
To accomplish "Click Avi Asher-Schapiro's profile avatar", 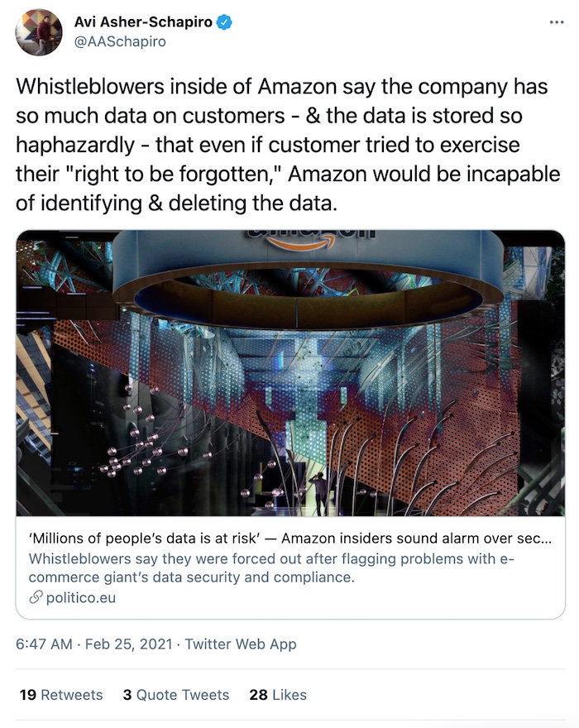I will [38, 32].
